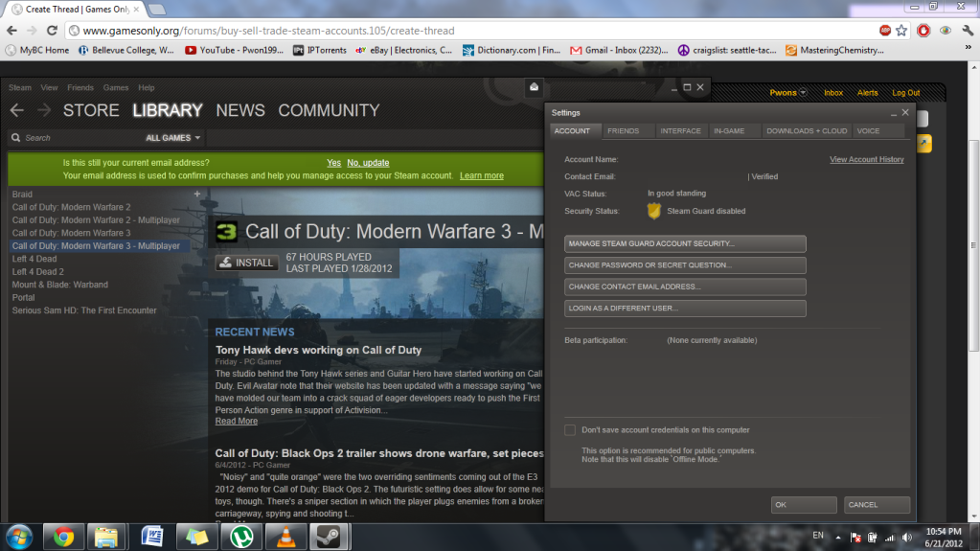
Task: Click Login as a Different User button
Action: coord(685,309)
